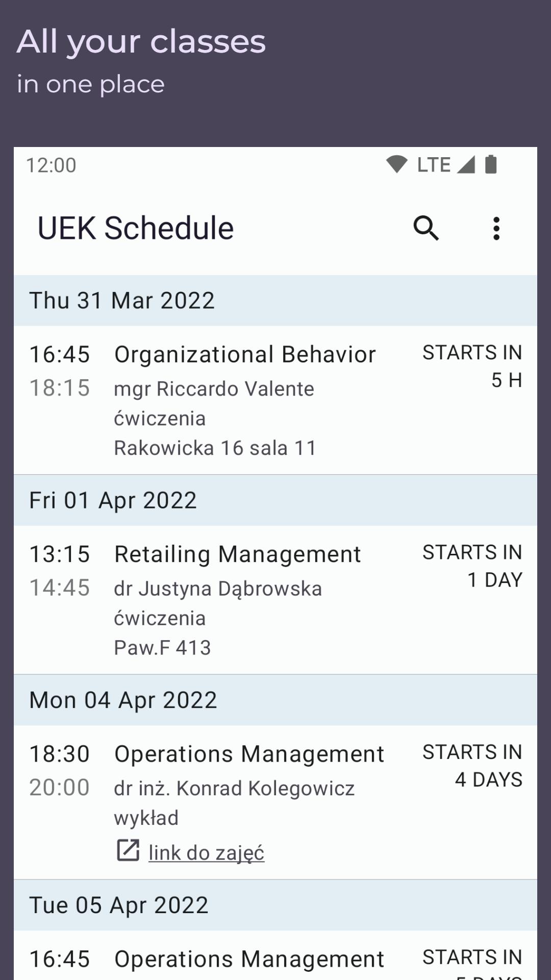Tap the battery status icon
Viewport: 551px width, 980px height.
click(x=491, y=164)
